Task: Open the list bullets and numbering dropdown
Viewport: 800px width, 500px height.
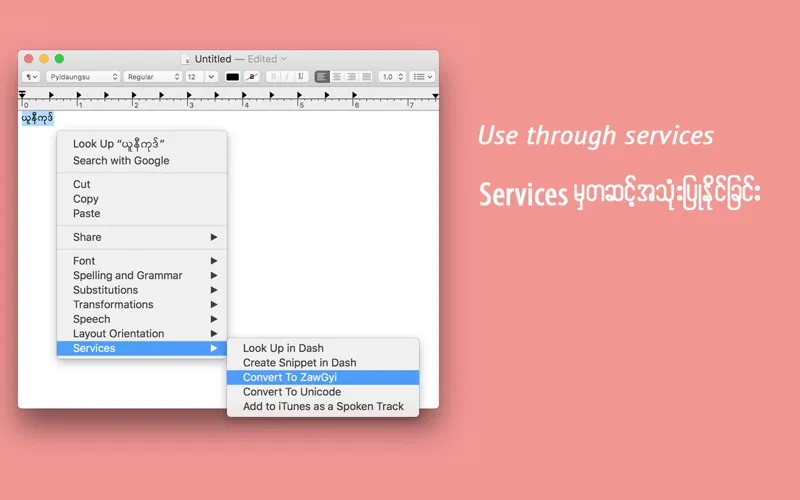Action: pyautogui.click(x=424, y=77)
